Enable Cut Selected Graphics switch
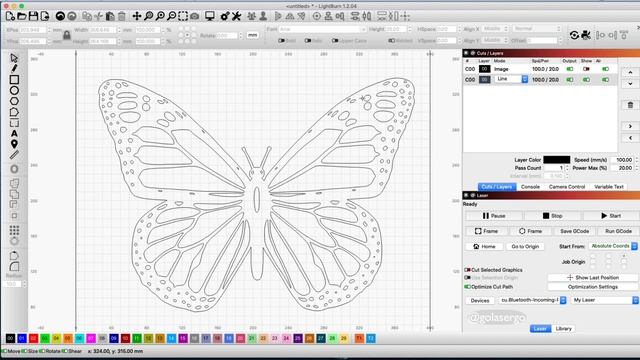 coord(468,270)
